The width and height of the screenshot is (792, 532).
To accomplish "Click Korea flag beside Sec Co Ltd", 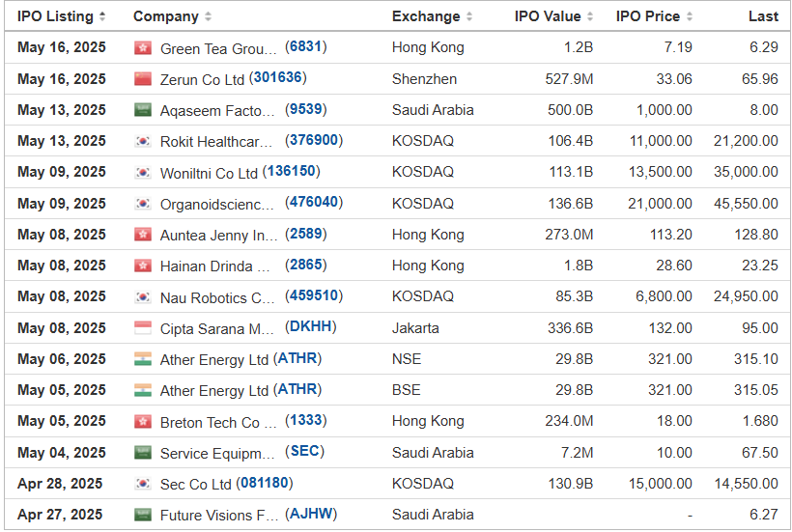I will click(x=143, y=484).
